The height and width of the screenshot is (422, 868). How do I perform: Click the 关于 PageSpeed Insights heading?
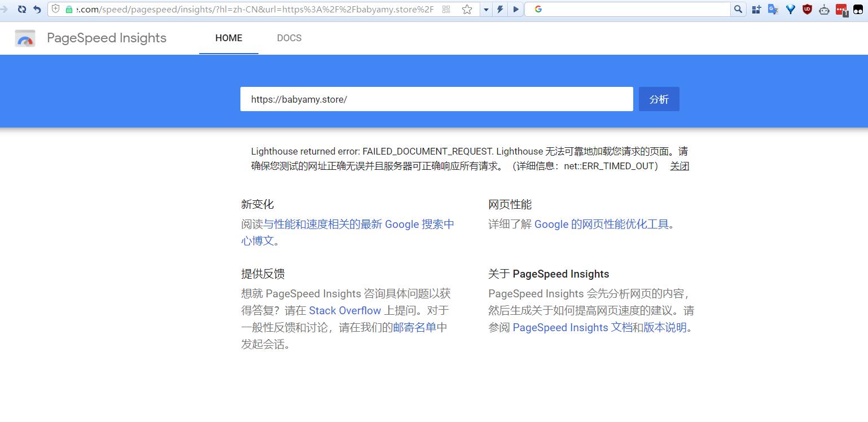(x=549, y=274)
